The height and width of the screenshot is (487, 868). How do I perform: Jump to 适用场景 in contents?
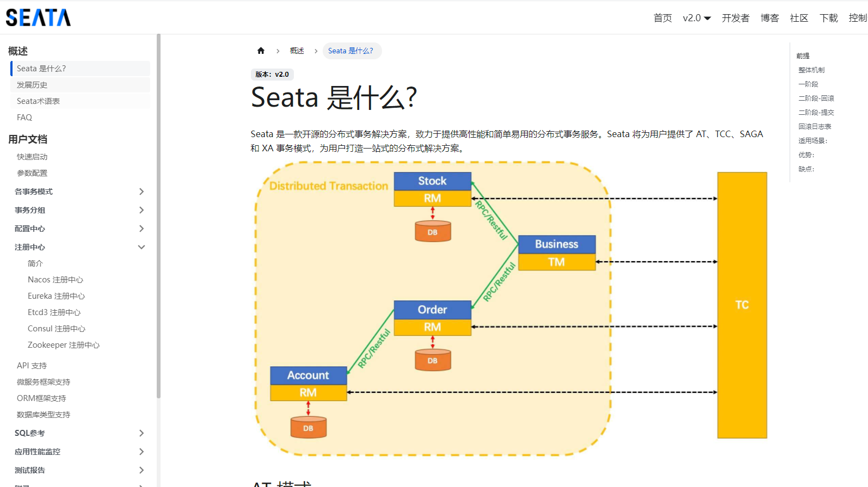pos(813,141)
